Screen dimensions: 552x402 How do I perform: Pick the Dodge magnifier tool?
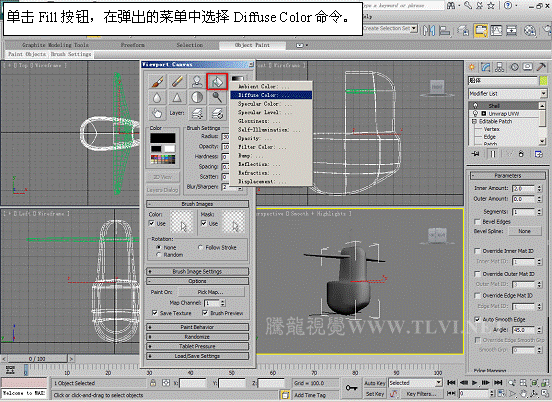pyautogui.click(x=217, y=98)
